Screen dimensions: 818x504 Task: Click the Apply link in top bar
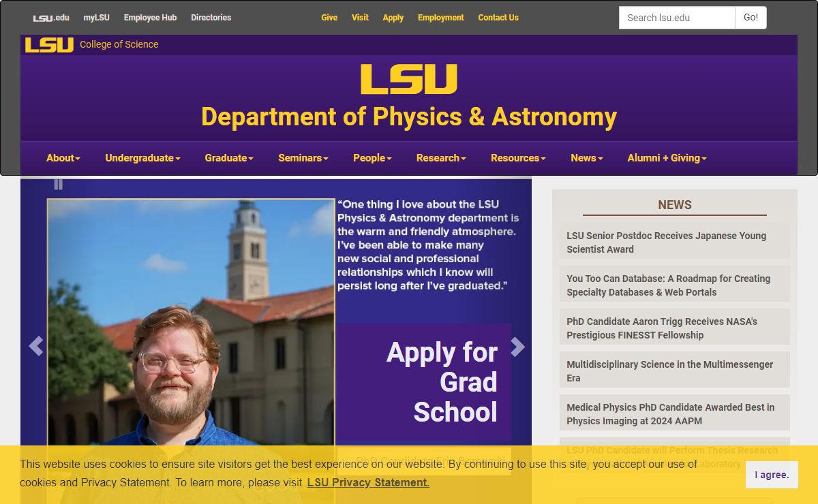[x=393, y=18]
